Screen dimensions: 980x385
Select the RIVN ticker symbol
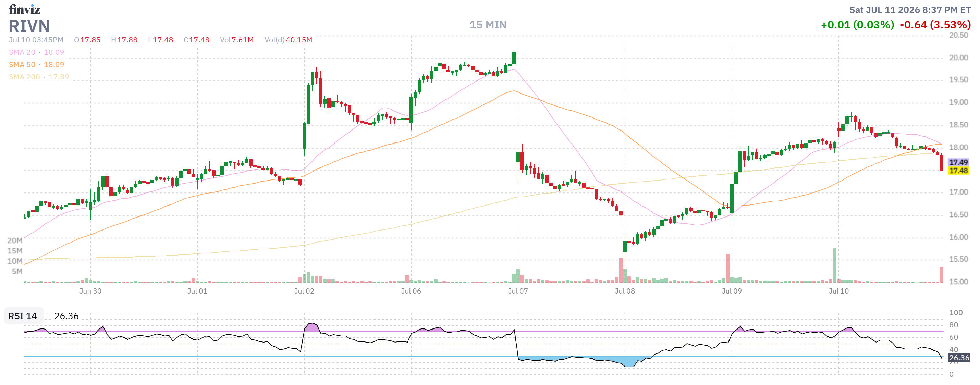click(x=29, y=26)
